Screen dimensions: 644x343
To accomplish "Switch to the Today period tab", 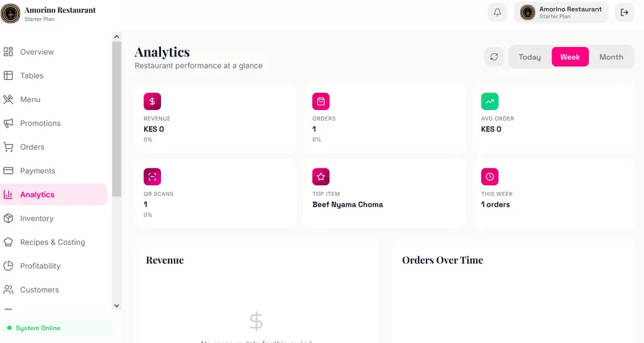I will (530, 57).
